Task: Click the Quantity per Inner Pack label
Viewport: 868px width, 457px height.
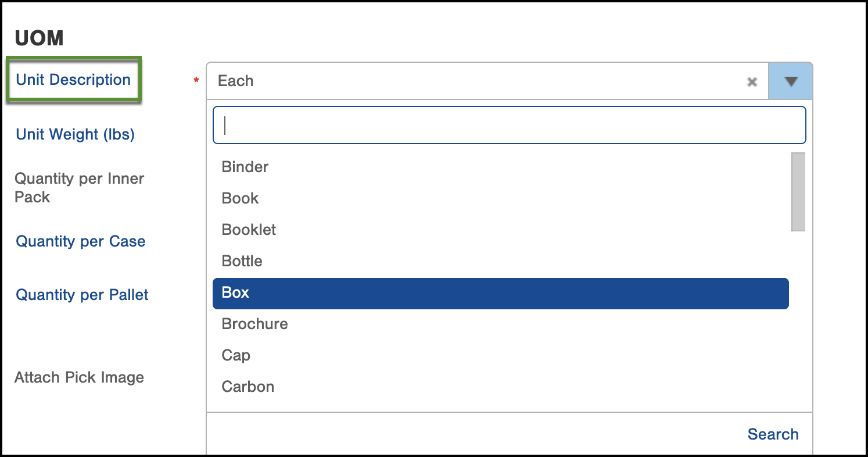Action: [x=80, y=188]
